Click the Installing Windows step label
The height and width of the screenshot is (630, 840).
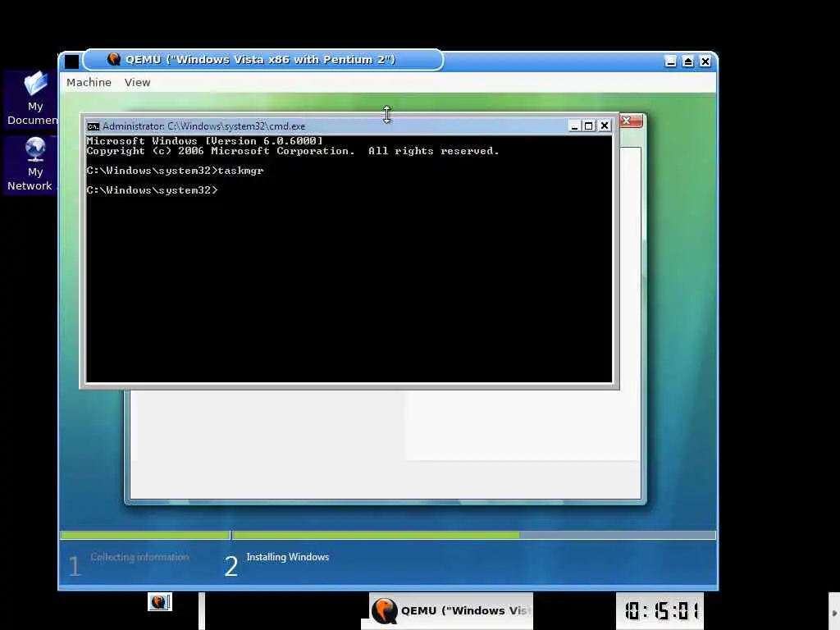(x=288, y=557)
